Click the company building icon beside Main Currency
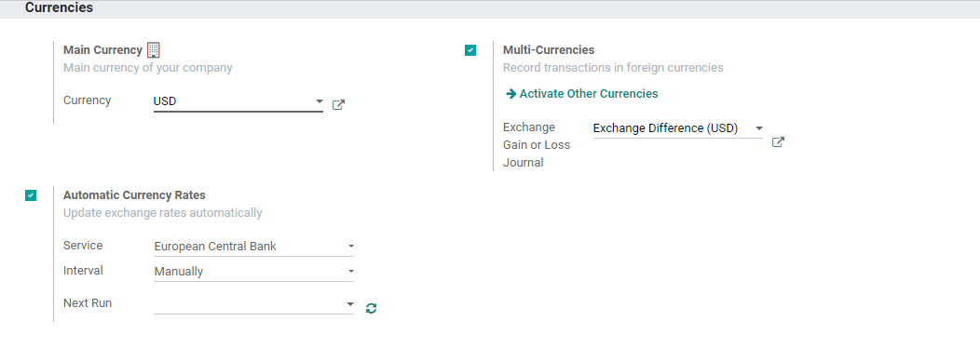 [153, 50]
